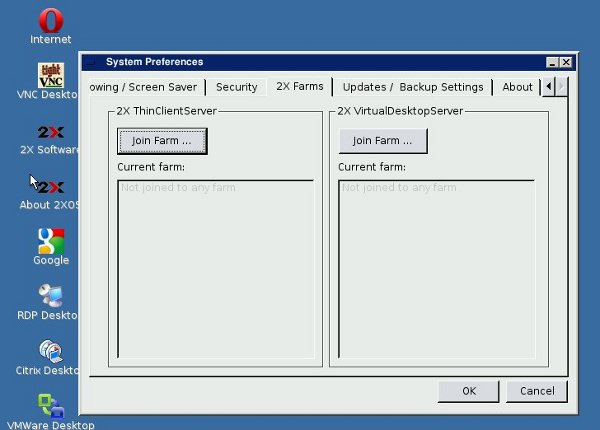Minimize the System Preferences window
Image resolution: width=600 pixels, height=430 pixels.
[552, 62]
